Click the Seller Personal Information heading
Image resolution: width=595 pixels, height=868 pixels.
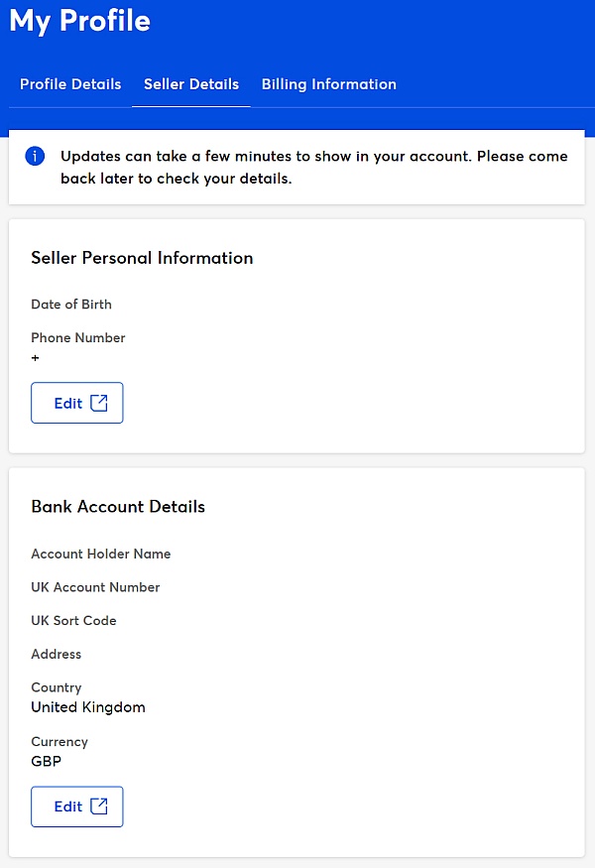[x=142, y=258]
